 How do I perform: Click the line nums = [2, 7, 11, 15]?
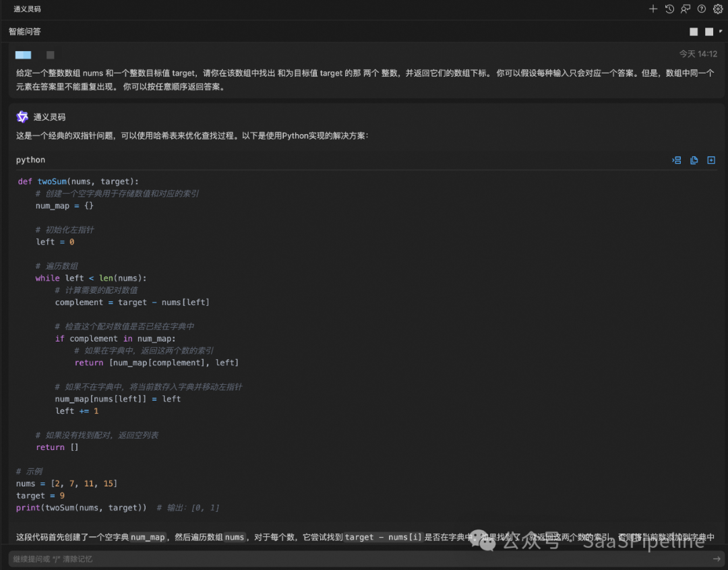point(67,483)
